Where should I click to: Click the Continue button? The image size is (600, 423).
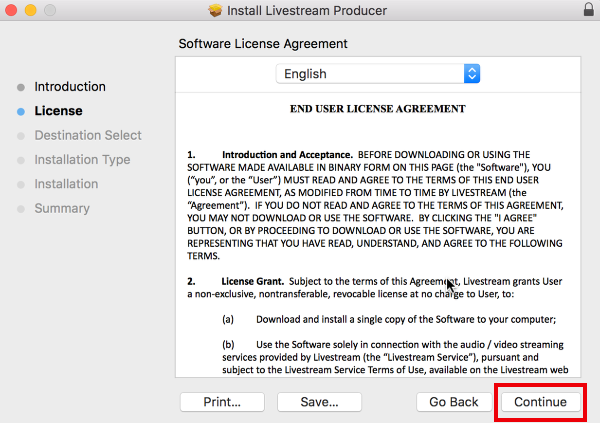pyautogui.click(x=540, y=402)
